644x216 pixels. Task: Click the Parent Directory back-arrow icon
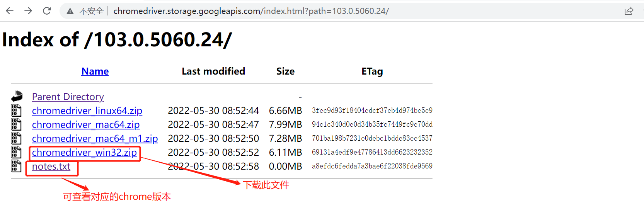17,96
